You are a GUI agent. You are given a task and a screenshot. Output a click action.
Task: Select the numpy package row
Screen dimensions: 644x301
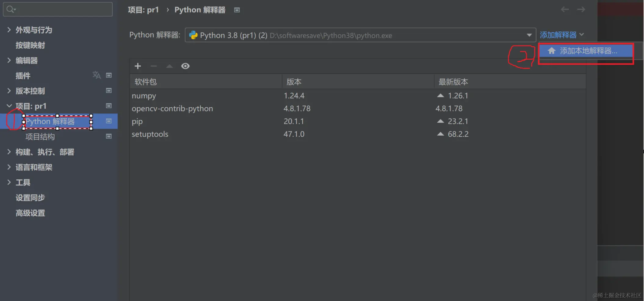(144, 96)
